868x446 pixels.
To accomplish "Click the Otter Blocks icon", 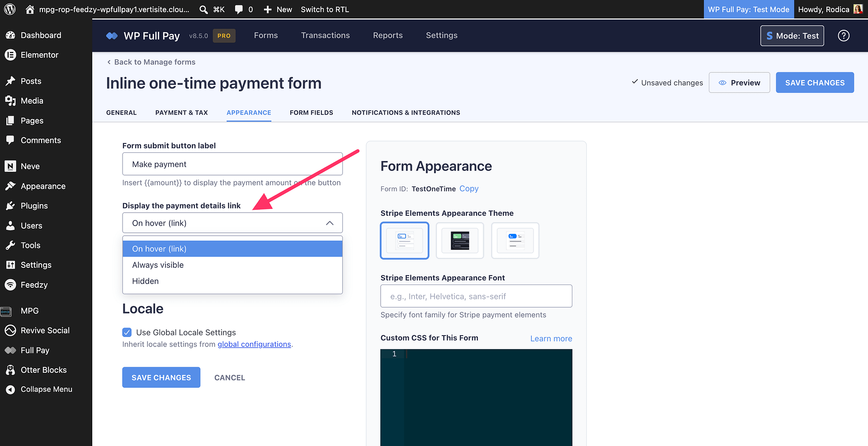I will pyautogui.click(x=10, y=370).
